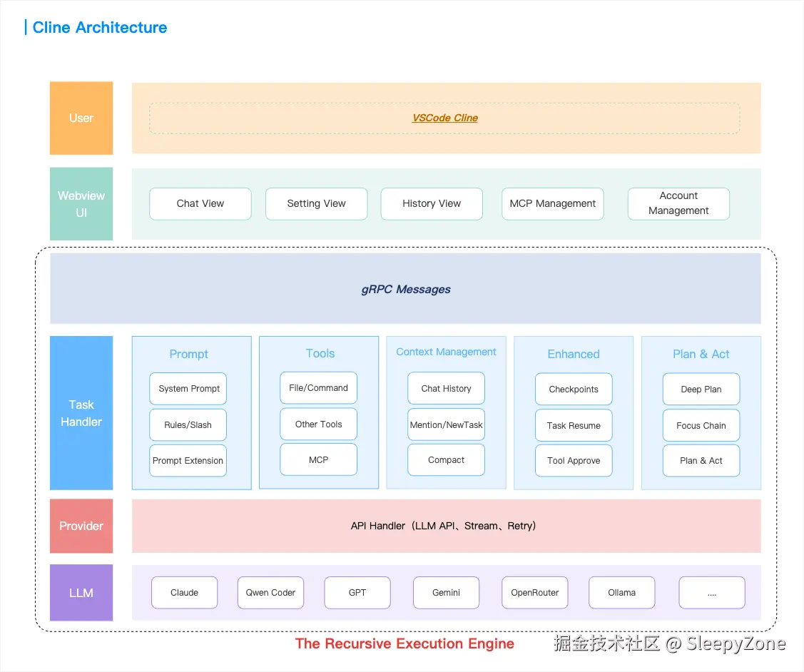
Task: Select the Claude provider box
Action: click(184, 592)
